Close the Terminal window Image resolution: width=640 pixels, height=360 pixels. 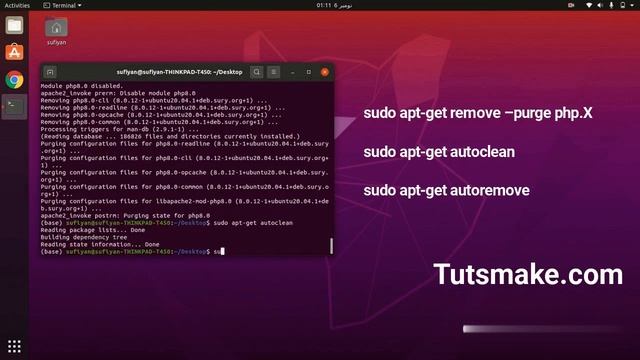325,72
